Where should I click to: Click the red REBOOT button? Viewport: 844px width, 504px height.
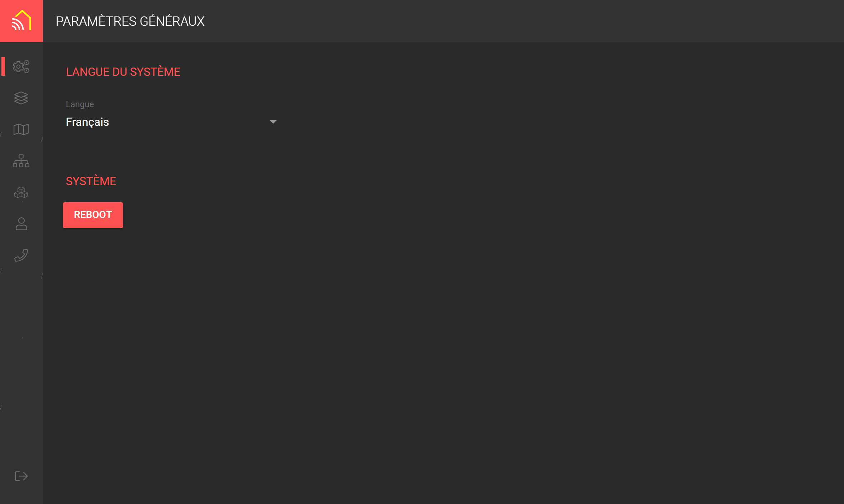click(93, 215)
